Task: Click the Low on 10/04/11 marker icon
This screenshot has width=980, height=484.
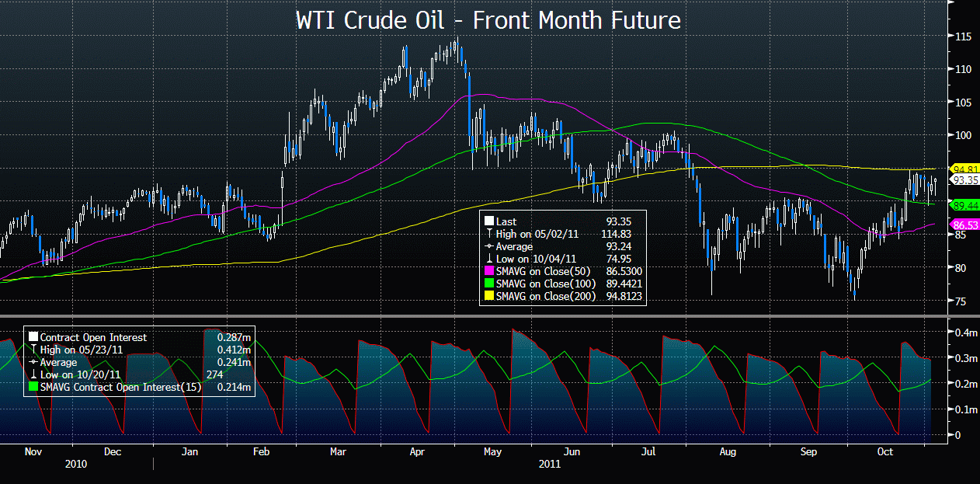Action: [488, 258]
